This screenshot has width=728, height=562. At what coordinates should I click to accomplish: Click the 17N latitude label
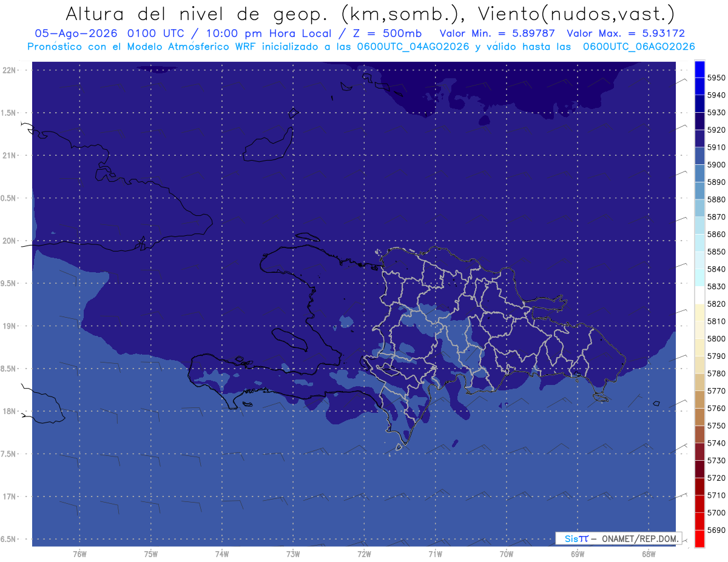coord(9,497)
